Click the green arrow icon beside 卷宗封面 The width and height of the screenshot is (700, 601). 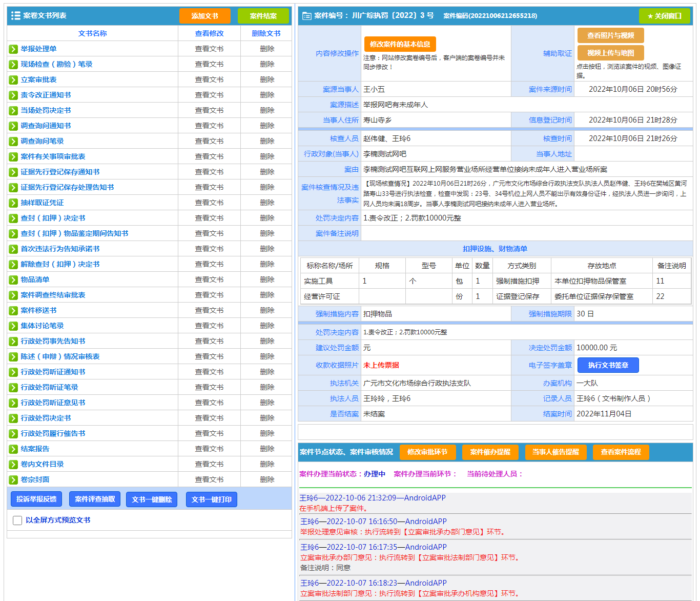13,480
